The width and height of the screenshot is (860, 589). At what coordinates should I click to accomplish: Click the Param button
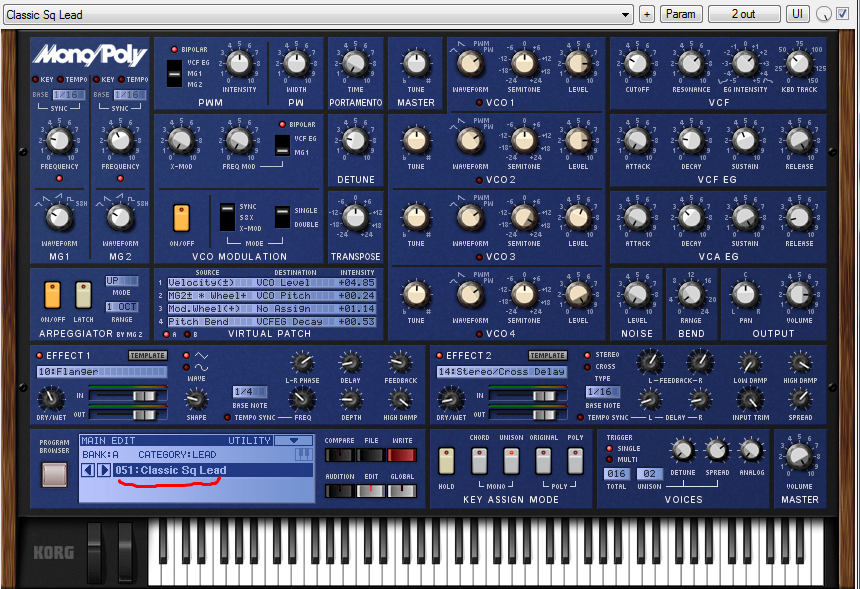click(x=681, y=14)
